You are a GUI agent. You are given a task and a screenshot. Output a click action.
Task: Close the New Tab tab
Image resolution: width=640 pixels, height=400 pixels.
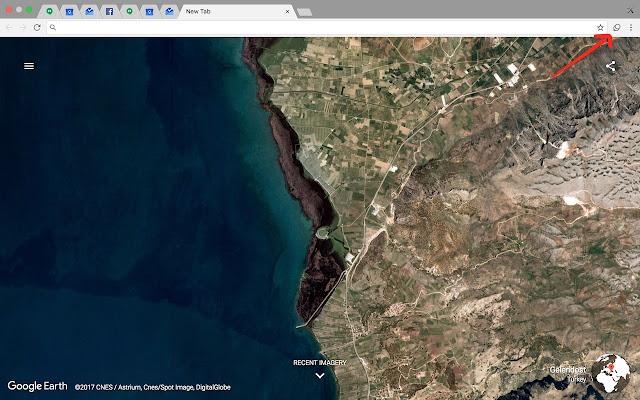(287, 11)
